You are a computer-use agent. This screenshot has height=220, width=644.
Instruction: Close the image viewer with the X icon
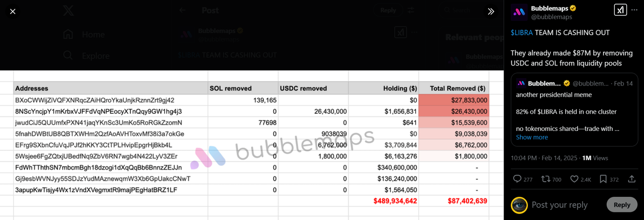pyautogui.click(x=13, y=11)
